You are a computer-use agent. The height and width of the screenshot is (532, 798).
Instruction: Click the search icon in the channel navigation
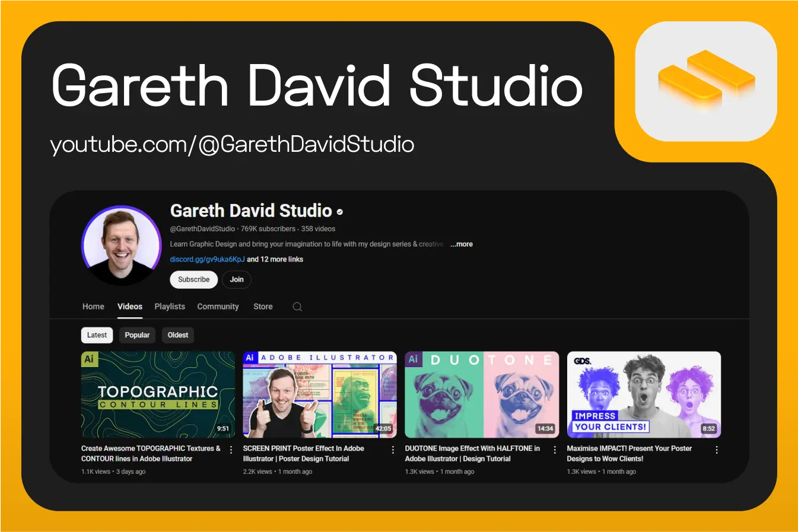(x=297, y=307)
